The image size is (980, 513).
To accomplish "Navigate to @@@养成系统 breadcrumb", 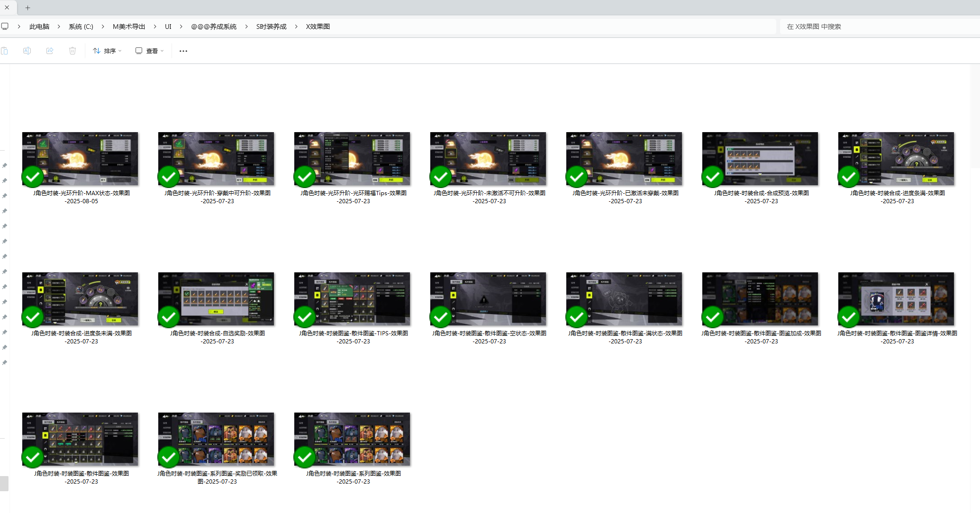I will [x=214, y=27].
